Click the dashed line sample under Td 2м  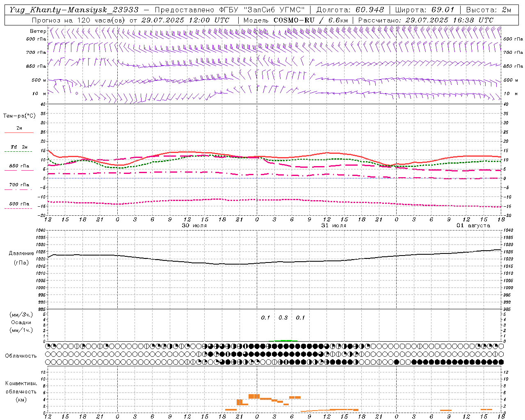tap(18, 152)
